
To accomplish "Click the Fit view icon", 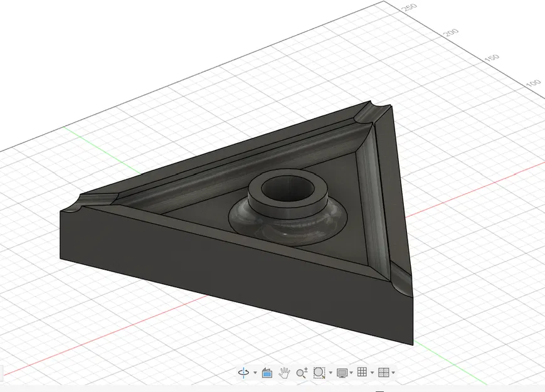I will pos(319,373).
